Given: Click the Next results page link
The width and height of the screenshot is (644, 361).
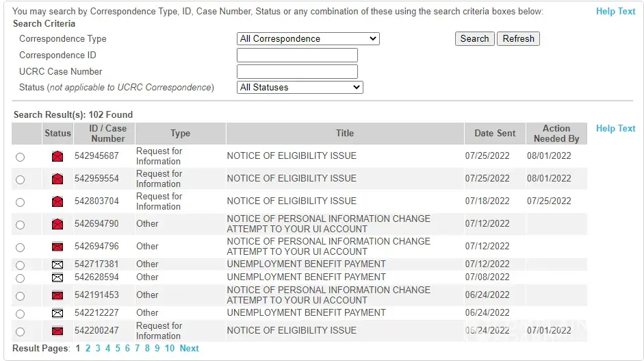Looking at the screenshot, I should [190, 349].
